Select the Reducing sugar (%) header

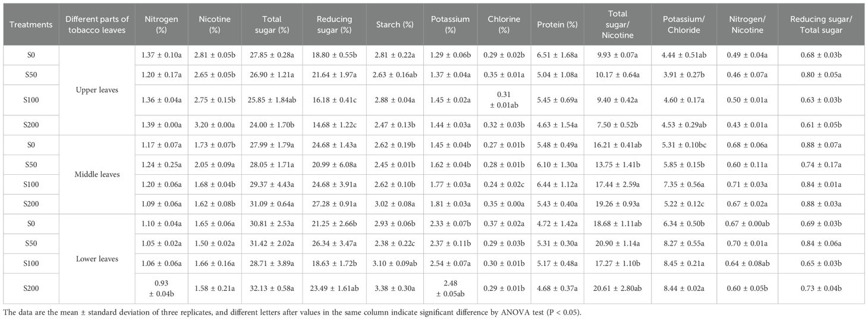pos(335,25)
